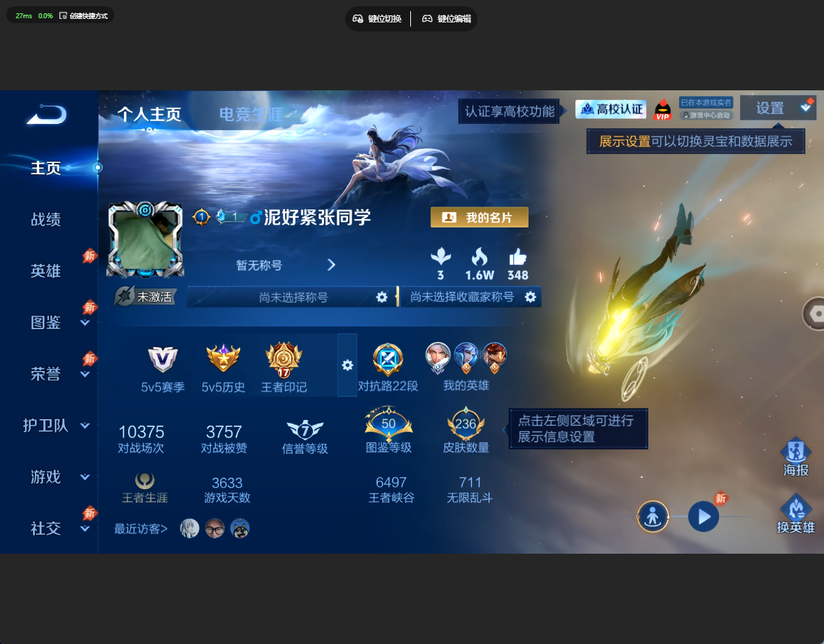
Task: Click the 换英雄 icon
Action: tap(795, 514)
